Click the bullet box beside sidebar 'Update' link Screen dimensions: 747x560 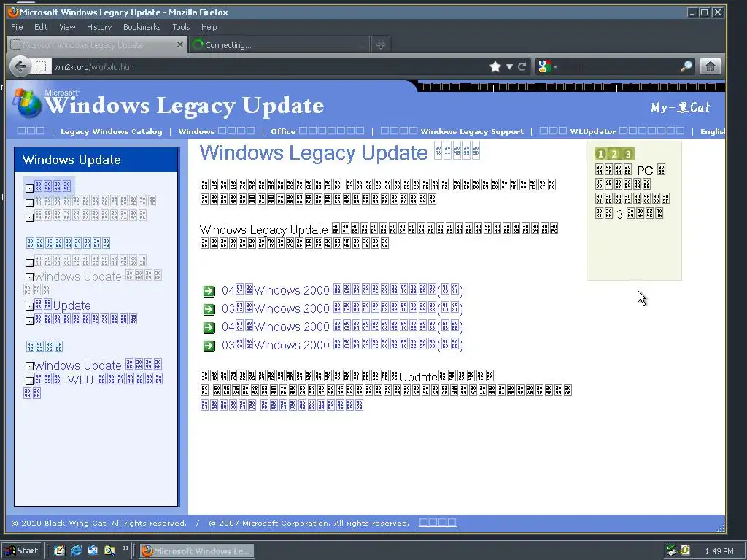[x=29, y=306]
